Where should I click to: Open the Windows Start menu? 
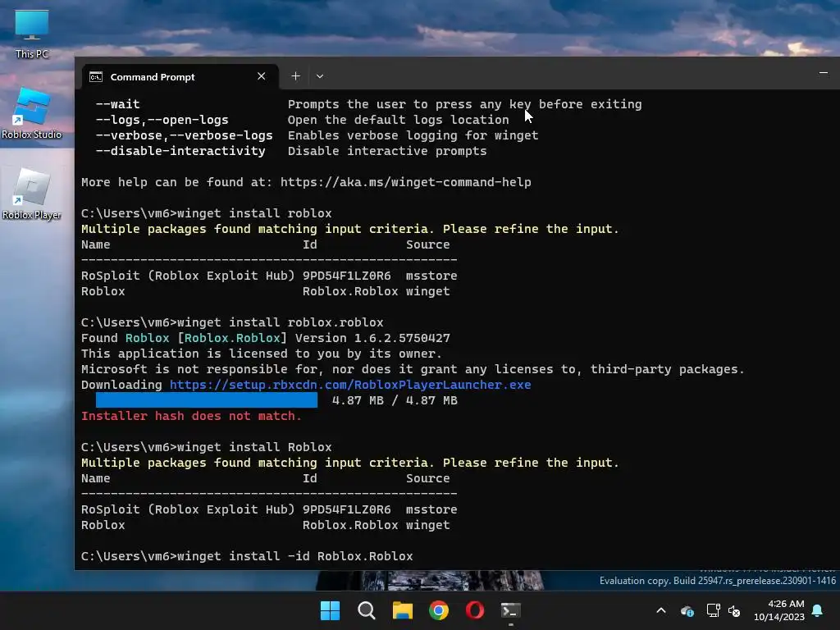pos(330,610)
